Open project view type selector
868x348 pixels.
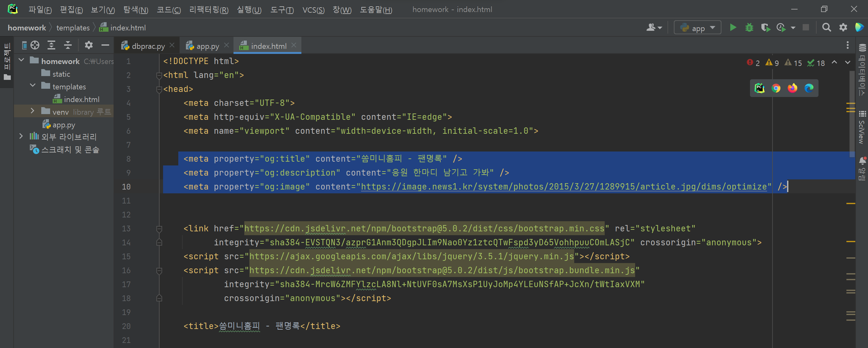(x=24, y=45)
